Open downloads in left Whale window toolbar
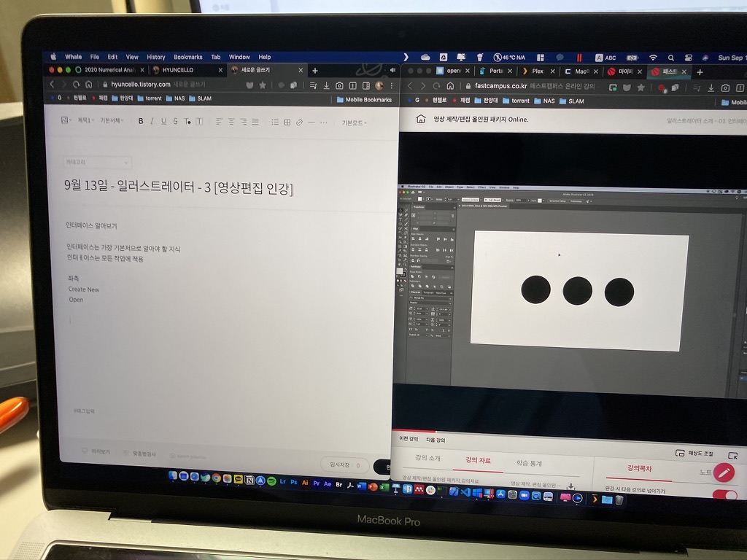Image resolution: width=747 pixels, height=560 pixels. [326, 86]
